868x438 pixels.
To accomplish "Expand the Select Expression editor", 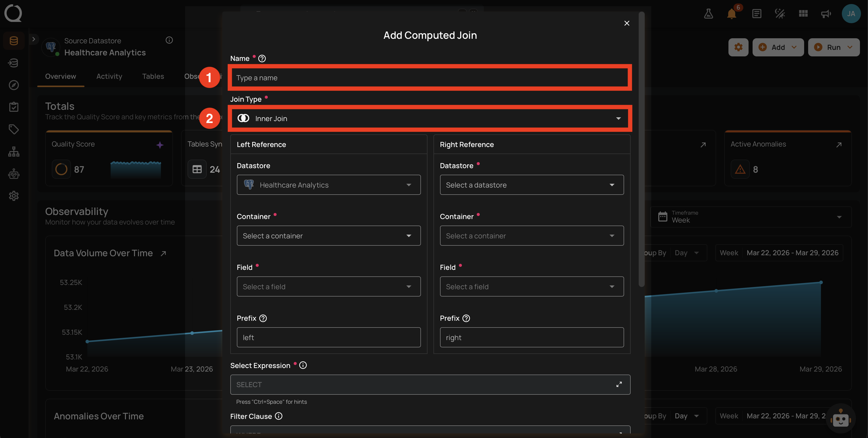I will click(x=619, y=385).
